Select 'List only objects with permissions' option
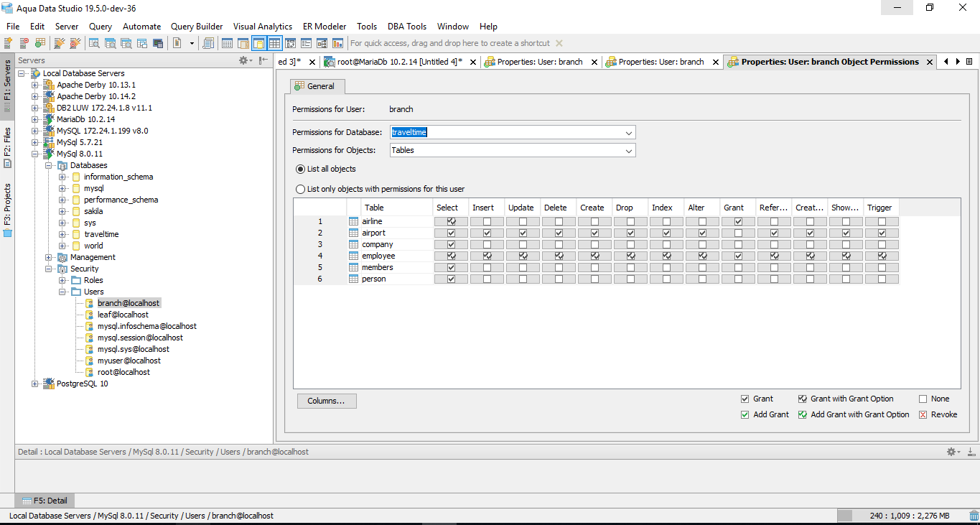980x525 pixels. pyautogui.click(x=301, y=190)
